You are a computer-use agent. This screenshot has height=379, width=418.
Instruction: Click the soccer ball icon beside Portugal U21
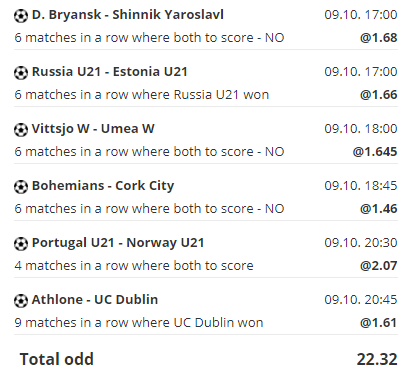tap(21, 244)
